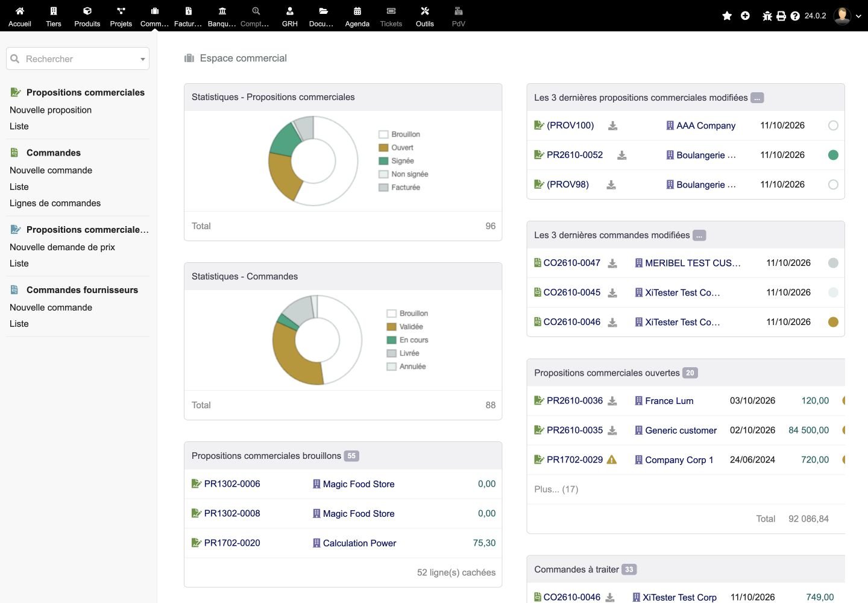The image size is (868, 603).
Task: Click the warning icon next to PR1702-0029
Action: click(x=612, y=459)
